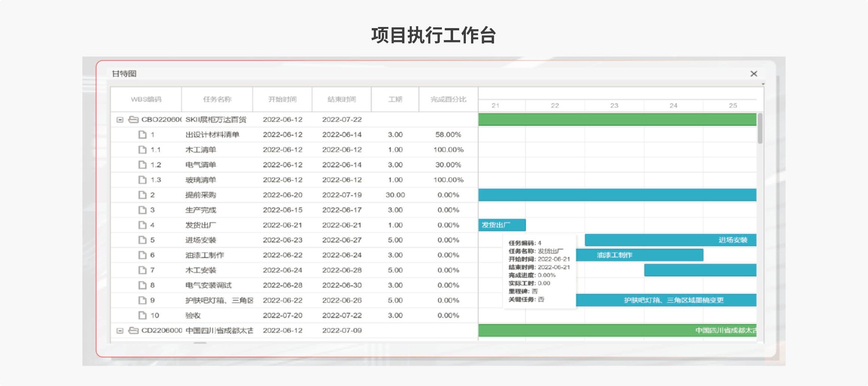Click file icon for task 2 提前采购
The image size is (868, 386).
click(x=142, y=195)
